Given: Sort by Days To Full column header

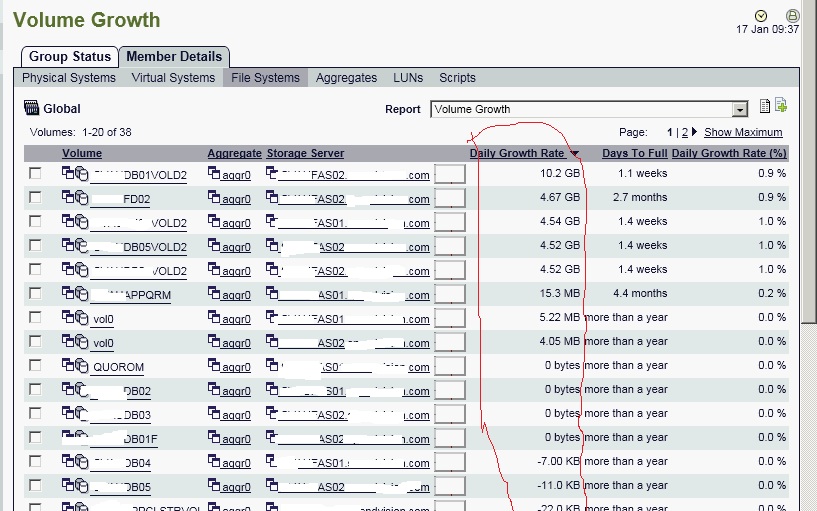Looking at the screenshot, I should point(634,153).
